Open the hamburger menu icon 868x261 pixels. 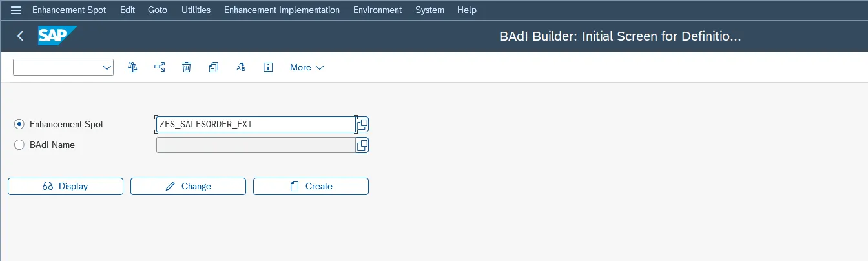[x=16, y=10]
